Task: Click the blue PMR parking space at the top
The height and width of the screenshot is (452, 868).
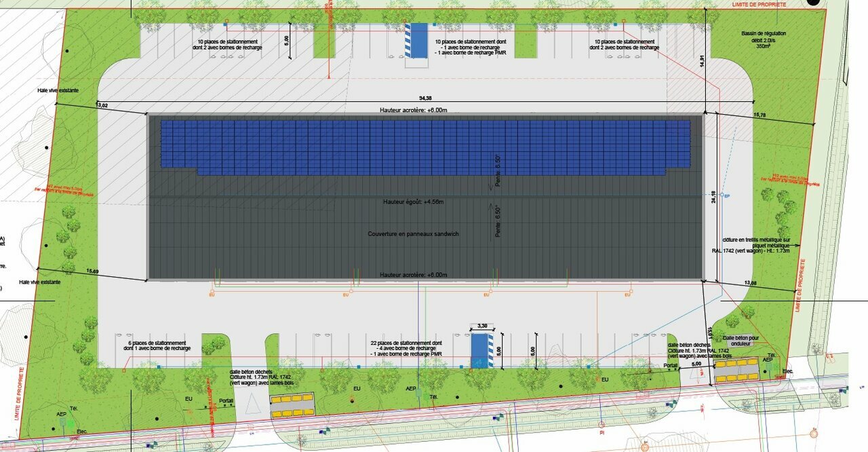Action: [416, 41]
